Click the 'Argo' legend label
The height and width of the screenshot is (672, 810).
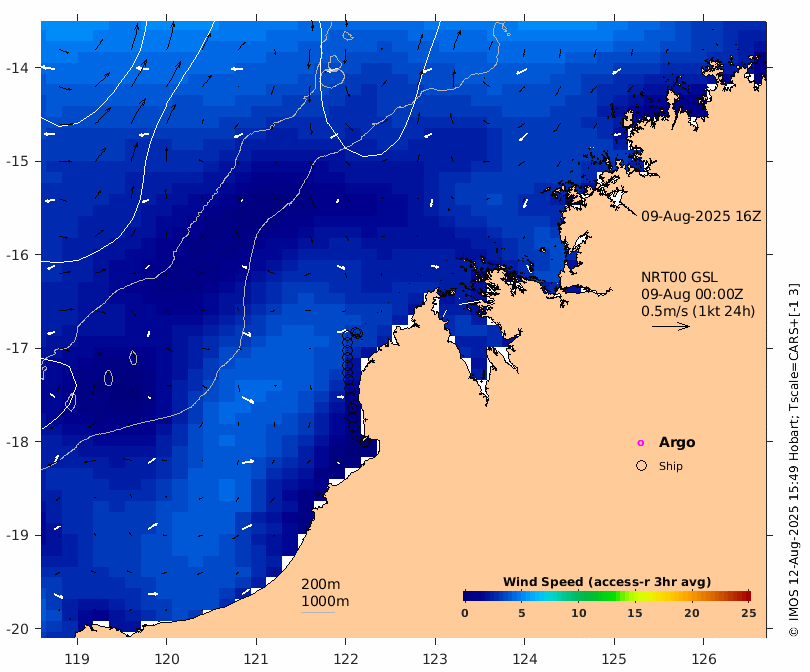click(677, 443)
